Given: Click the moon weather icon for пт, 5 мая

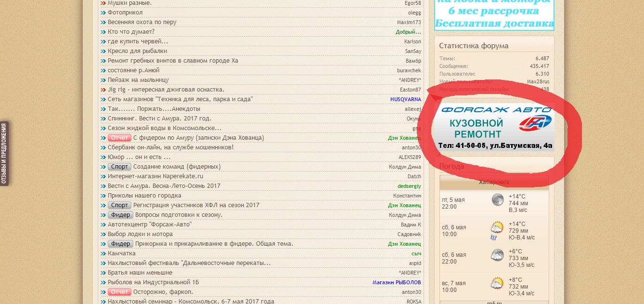Looking at the screenshot, I should [498, 200].
